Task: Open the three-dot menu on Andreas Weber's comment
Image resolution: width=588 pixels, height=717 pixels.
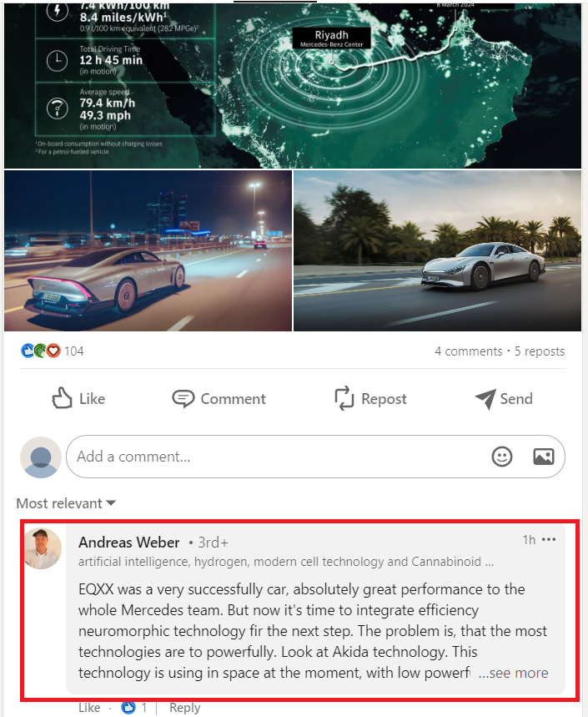Action: [548, 540]
